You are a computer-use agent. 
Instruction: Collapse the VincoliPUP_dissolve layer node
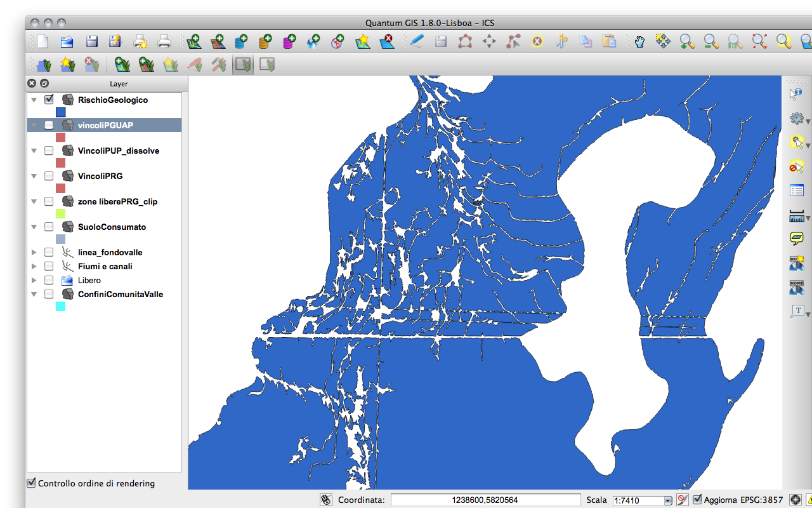coord(34,150)
